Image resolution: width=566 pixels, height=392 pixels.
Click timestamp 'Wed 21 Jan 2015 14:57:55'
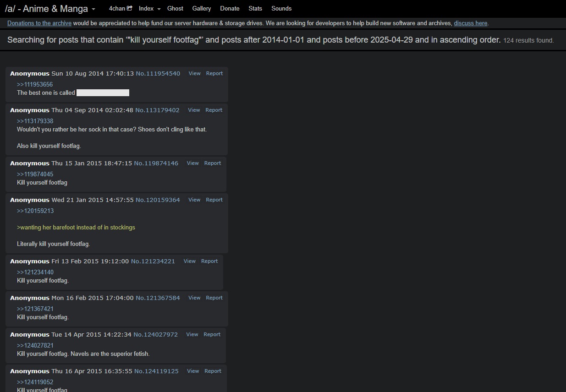[x=93, y=200]
